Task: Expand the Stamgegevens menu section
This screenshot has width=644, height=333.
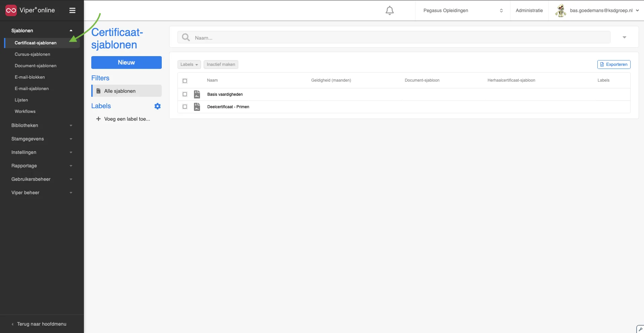Action: (x=42, y=139)
